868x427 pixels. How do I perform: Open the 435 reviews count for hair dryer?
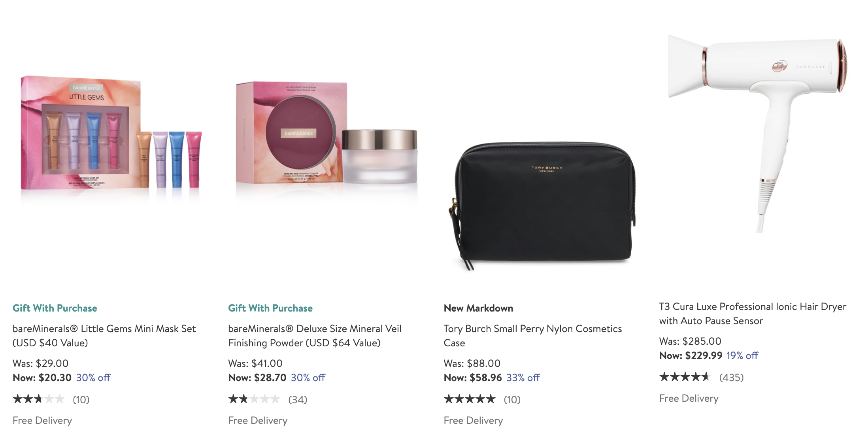click(731, 378)
